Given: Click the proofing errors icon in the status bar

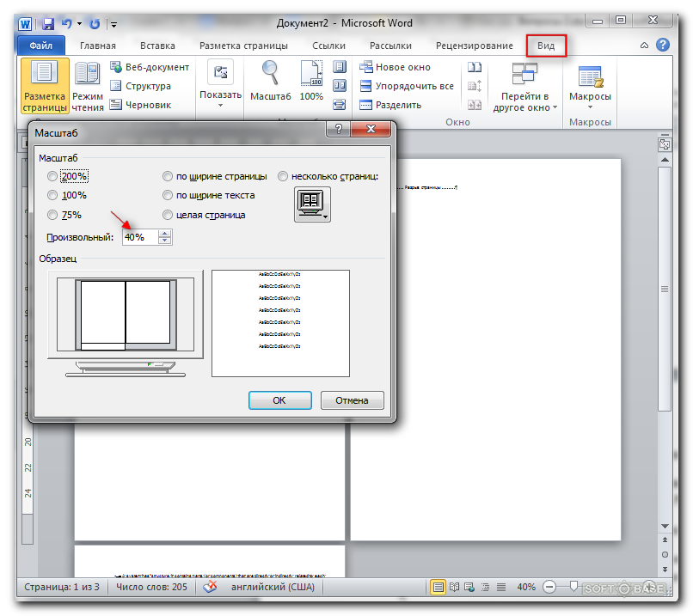Looking at the screenshot, I should pyautogui.click(x=211, y=587).
